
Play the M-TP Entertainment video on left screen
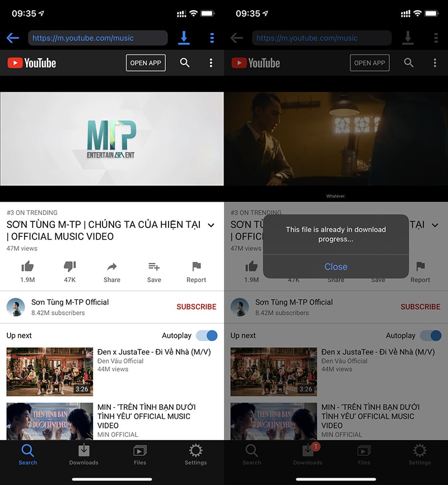(112, 139)
